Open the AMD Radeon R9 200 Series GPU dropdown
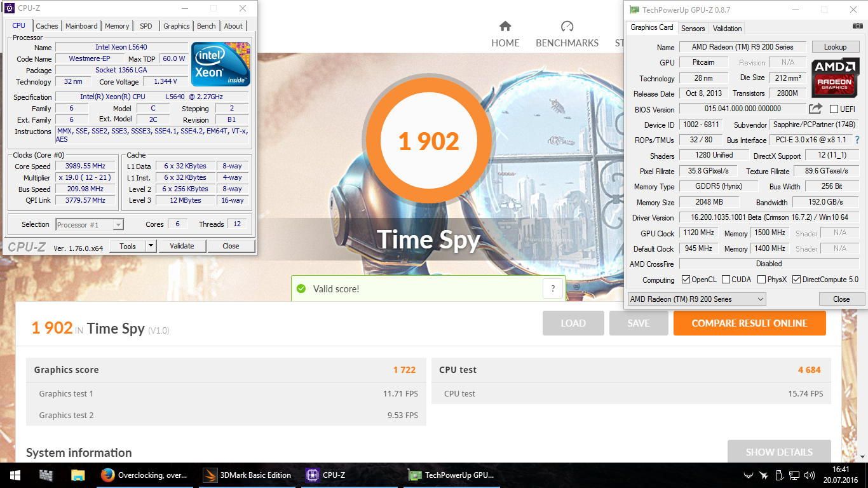Viewport: 868px width, 488px height. pos(696,299)
